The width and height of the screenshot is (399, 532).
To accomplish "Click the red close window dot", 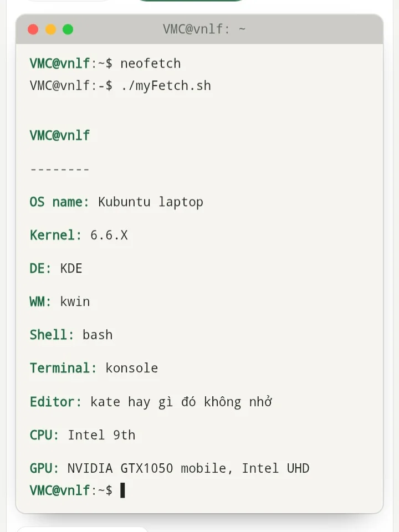I will tap(33, 29).
